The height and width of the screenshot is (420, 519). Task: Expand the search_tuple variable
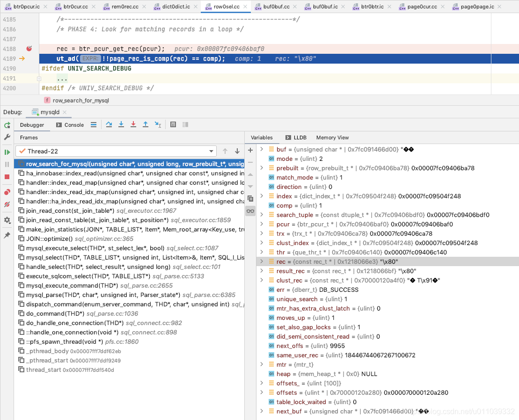click(x=262, y=215)
